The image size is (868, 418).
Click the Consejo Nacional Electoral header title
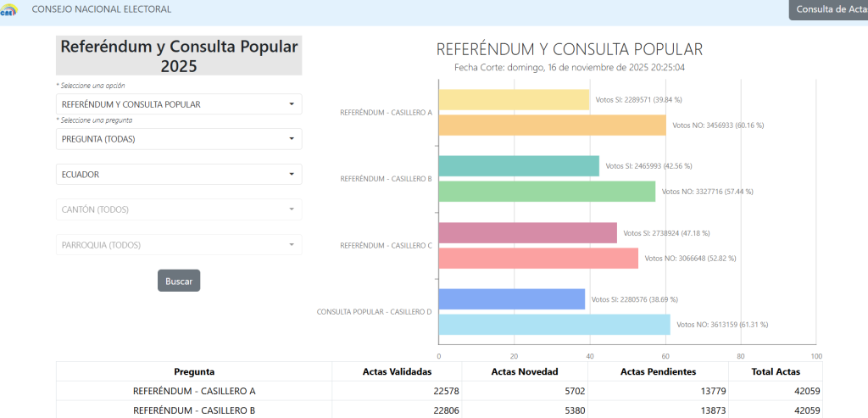pyautogui.click(x=101, y=9)
